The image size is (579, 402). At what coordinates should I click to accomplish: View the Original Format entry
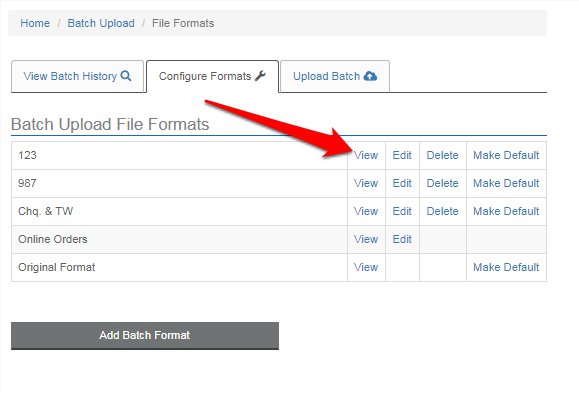pos(366,268)
